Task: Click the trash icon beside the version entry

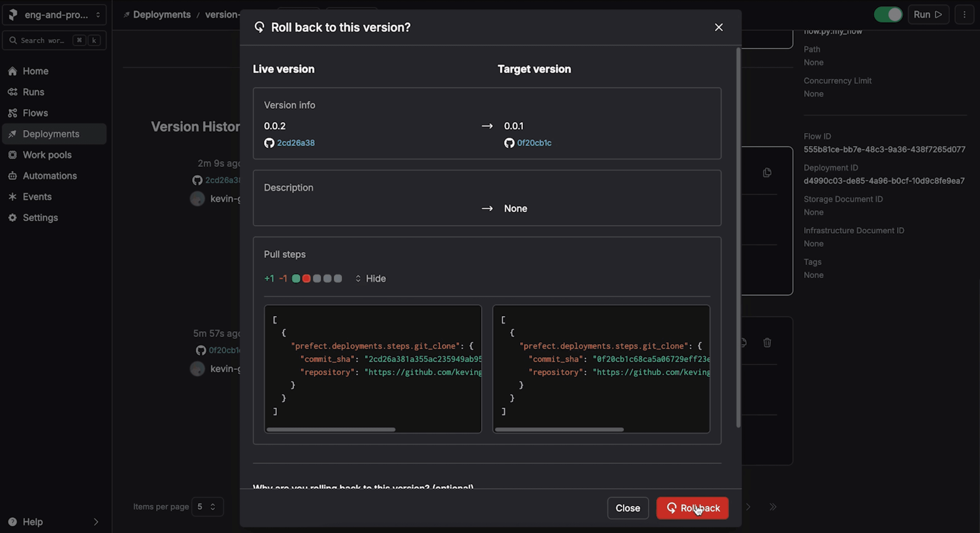Action: point(767,343)
